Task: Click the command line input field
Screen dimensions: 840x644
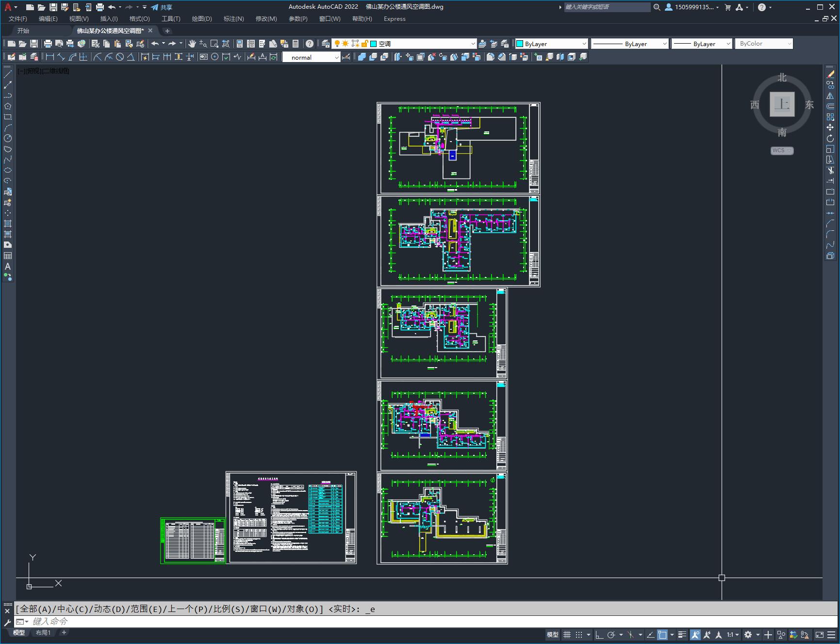Action: pos(427,621)
